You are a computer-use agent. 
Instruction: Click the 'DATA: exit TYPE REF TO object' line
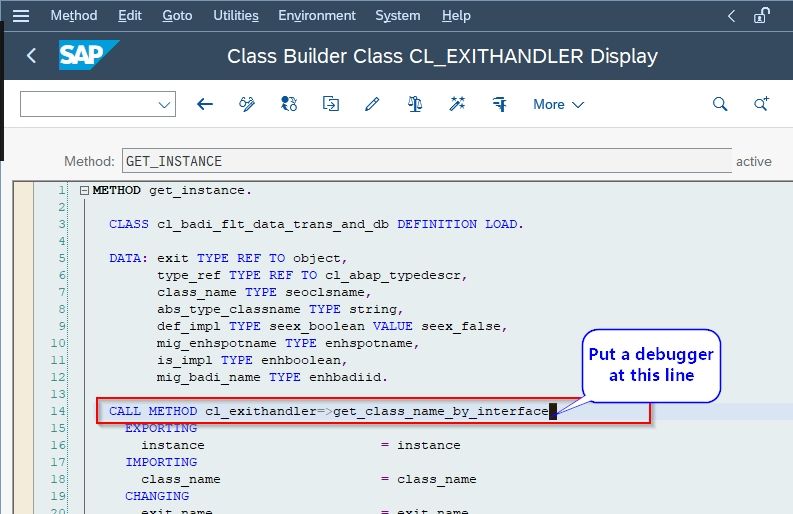(x=228, y=258)
